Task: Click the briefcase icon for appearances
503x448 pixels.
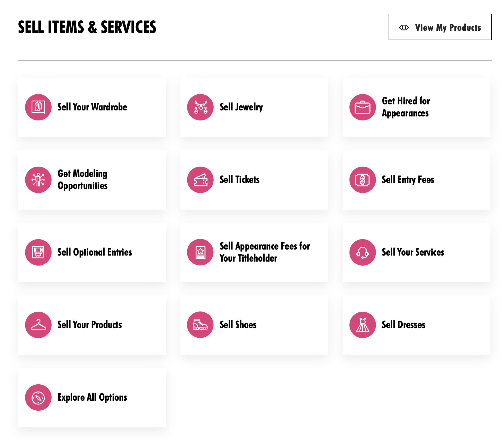Action: coord(362,107)
